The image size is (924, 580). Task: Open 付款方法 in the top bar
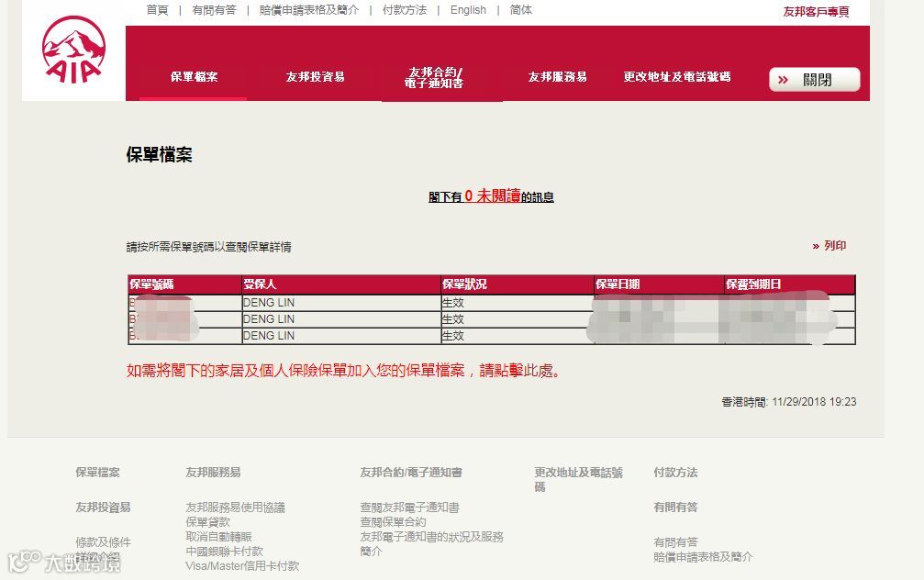pos(405,10)
